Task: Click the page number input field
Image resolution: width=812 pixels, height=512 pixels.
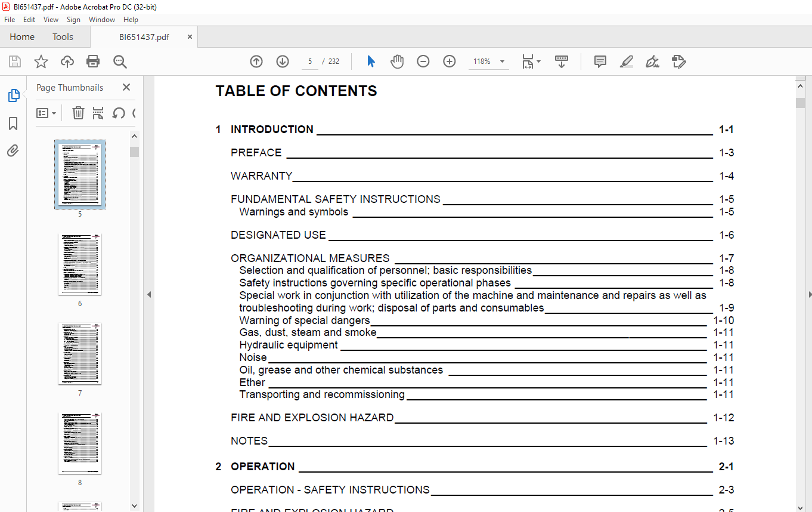Action: [309, 61]
